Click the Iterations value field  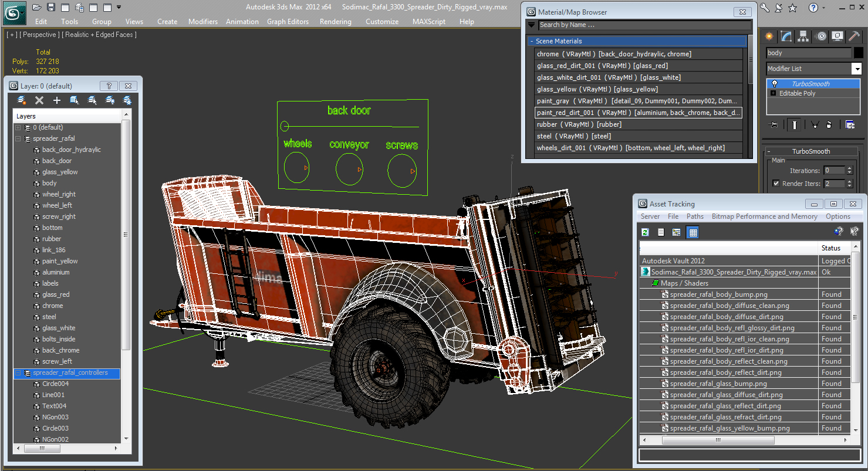tap(834, 171)
